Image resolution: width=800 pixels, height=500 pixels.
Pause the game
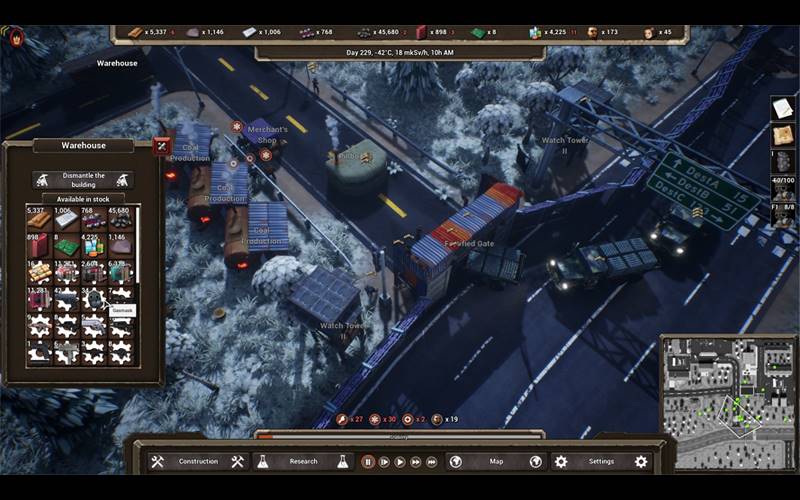point(368,462)
